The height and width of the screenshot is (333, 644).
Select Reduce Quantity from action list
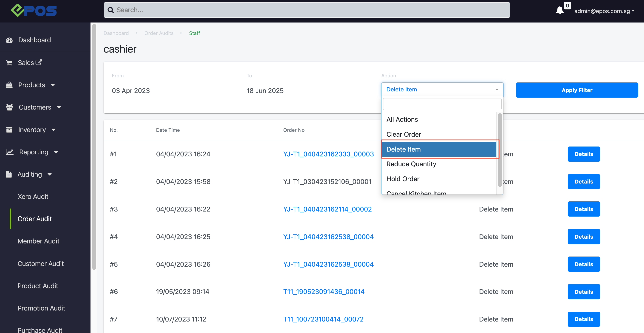[411, 164]
